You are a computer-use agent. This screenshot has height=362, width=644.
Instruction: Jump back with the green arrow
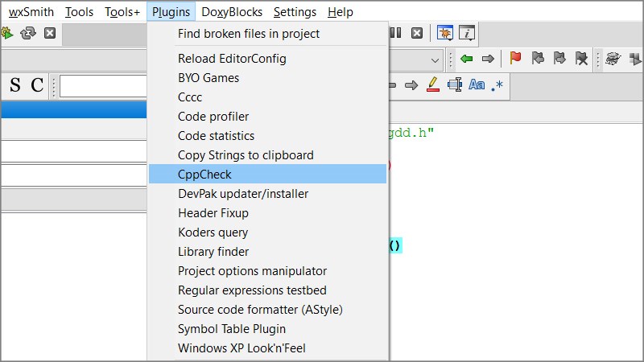tap(466, 59)
